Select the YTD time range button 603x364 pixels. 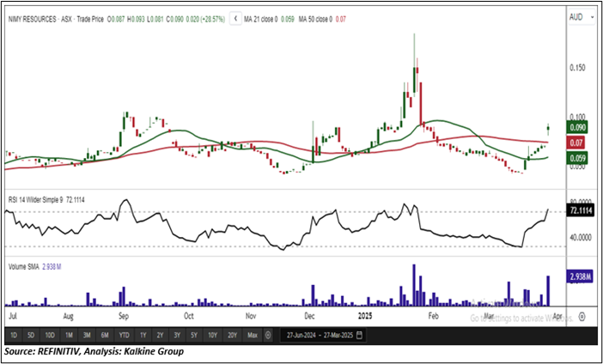pos(124,335)
